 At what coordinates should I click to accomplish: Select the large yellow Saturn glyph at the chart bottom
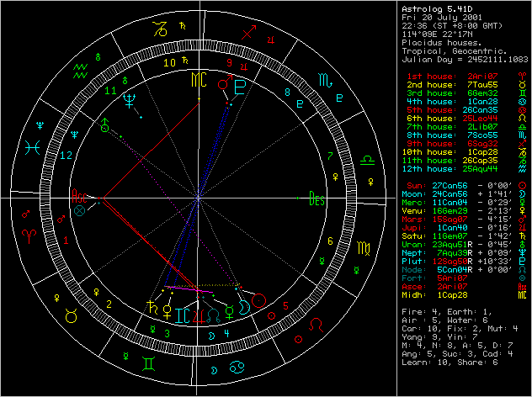pyautogui.click(x=152, y=308)
